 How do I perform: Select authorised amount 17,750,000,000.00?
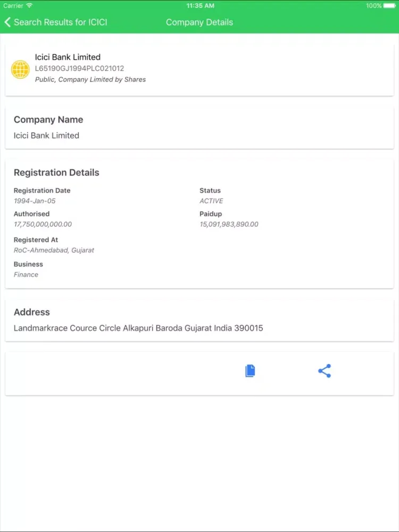tap(43, 225)
